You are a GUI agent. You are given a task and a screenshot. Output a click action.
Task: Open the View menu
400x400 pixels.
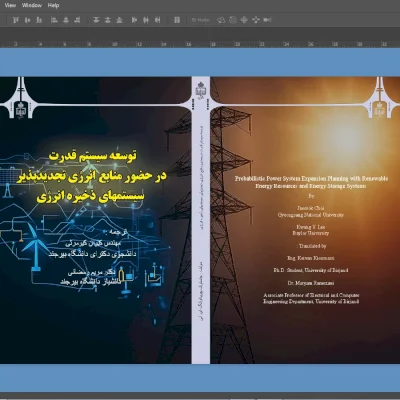[10, 5]
